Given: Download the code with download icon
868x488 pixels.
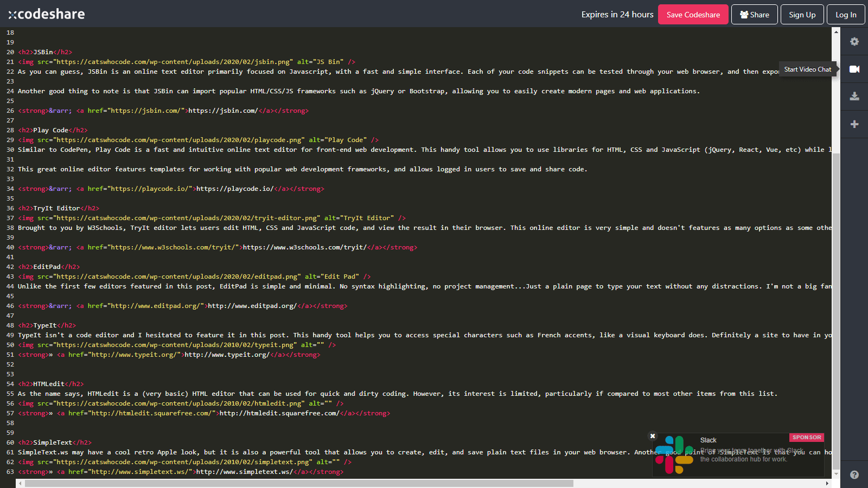Looking at the screenshot, I should click(854, 96).
